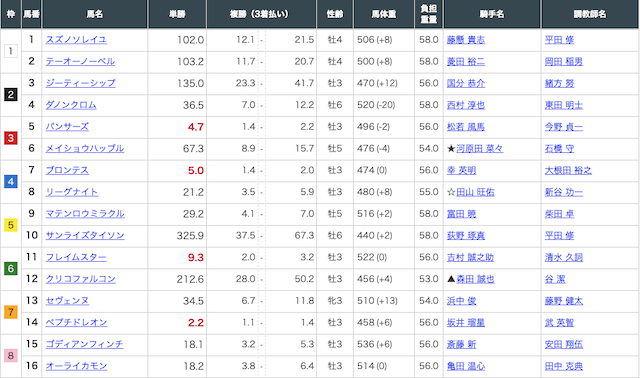640x378 pixels.
Task: Open trainer link 緒方 努
Action: point(559,83)
